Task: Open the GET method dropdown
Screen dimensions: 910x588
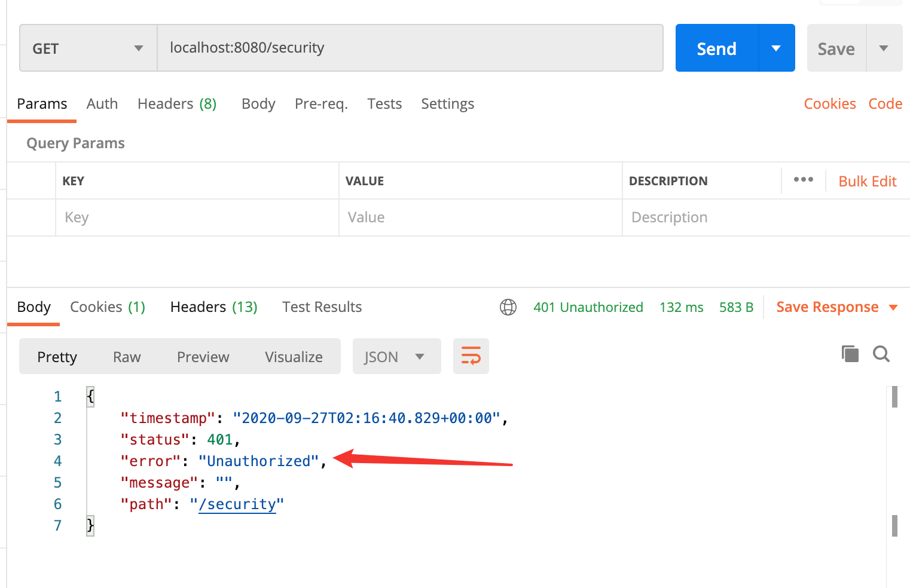Action: tap(88, 48)
